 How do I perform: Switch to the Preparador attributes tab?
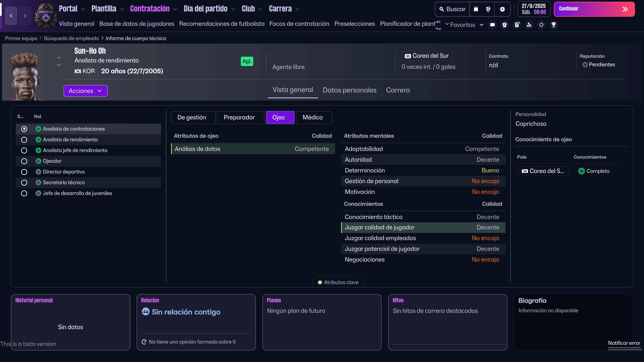239,117
